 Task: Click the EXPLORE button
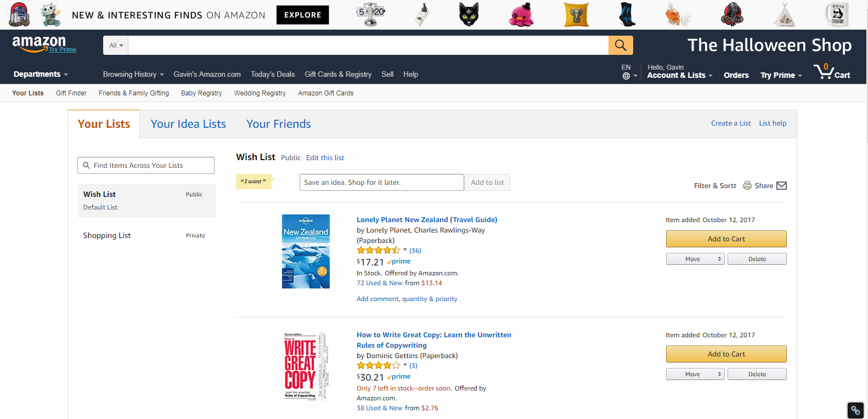pos(303,15)
